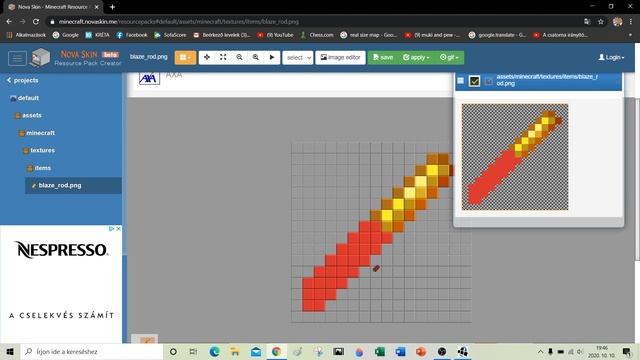This screenshot has height=360, width=640.
Task: Open the image editor
Action: point(340,58)
